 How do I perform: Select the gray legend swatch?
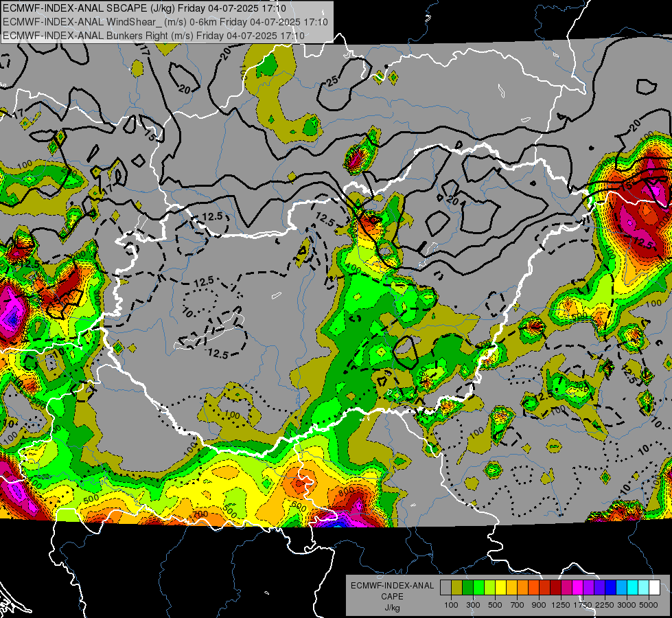point(445,587)
